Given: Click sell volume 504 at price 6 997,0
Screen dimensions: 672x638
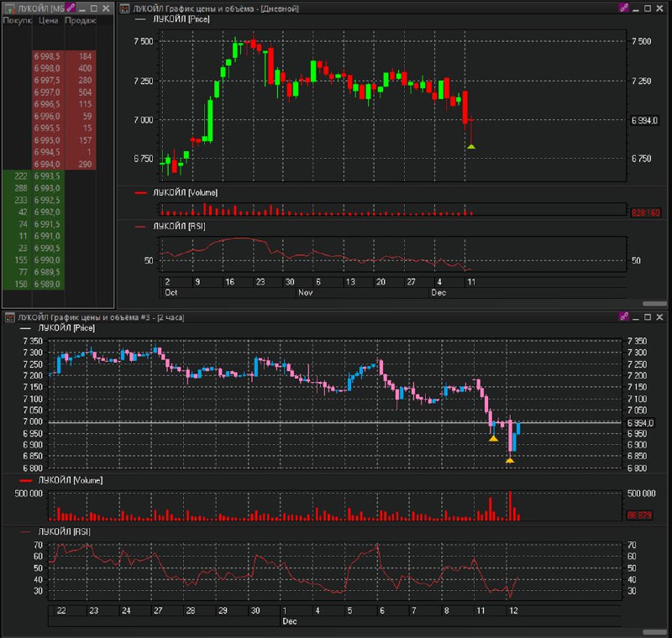Looking at the screenshot, I should tap(85, 92).
